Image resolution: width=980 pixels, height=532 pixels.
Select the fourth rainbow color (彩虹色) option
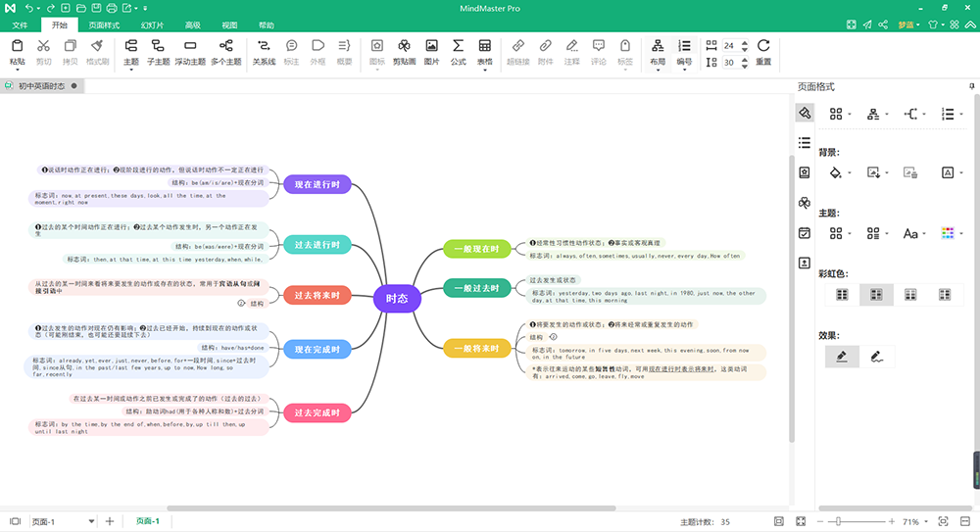point(945,295)
